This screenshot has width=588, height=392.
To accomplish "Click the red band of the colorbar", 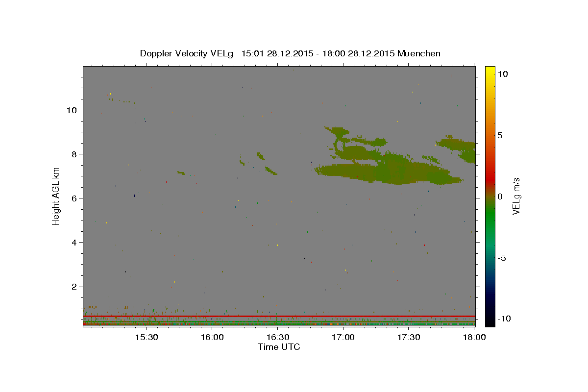I will pos(490,179).
